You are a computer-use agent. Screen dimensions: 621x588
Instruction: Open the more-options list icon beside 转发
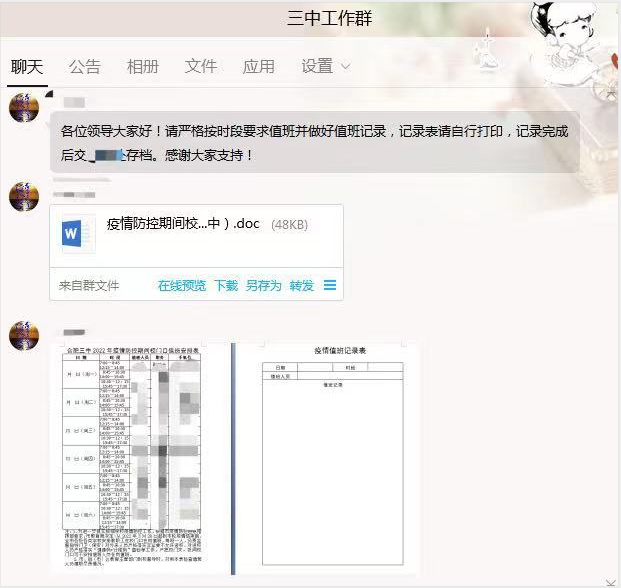(x=330, y=286)
